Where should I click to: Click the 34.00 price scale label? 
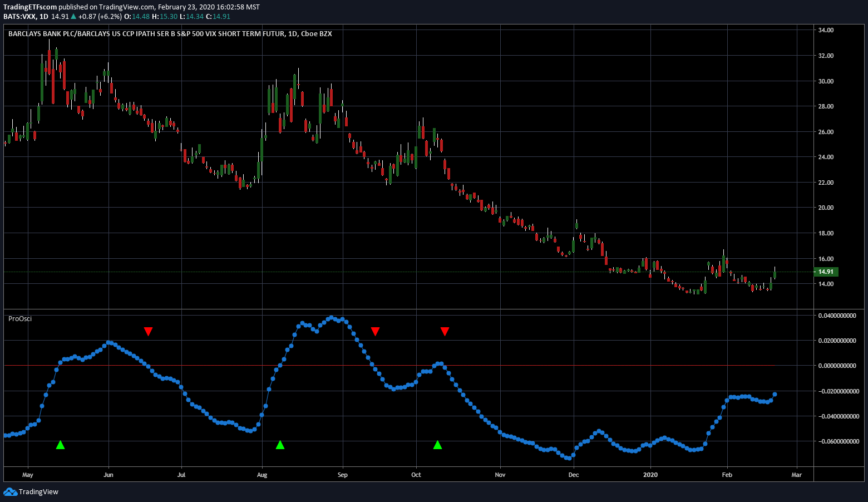pyautogui.click(x=826, y=30)
